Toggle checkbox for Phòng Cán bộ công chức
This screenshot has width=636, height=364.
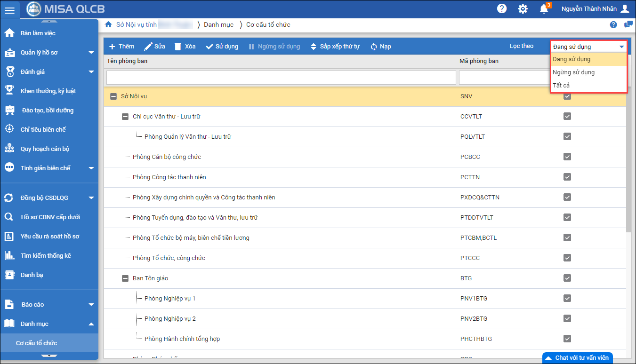pos(567,157)
